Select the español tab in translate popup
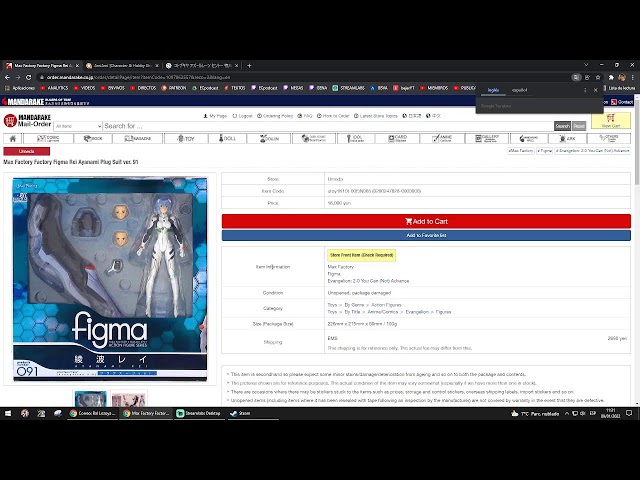The height and width of the screenshot is (480, 640). 519,90
